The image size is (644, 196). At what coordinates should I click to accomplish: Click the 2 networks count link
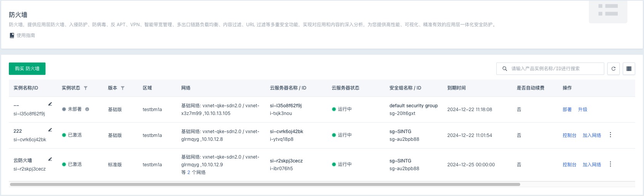point(189,172)
